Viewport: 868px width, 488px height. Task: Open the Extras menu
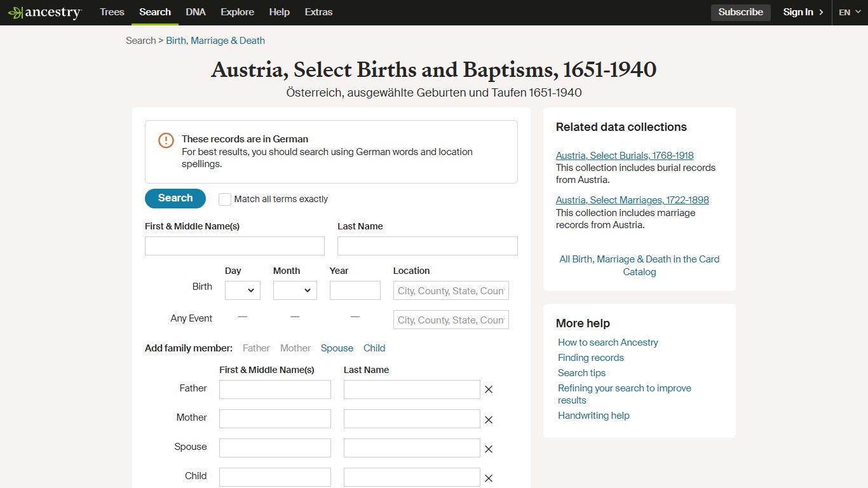click(318, 12)
